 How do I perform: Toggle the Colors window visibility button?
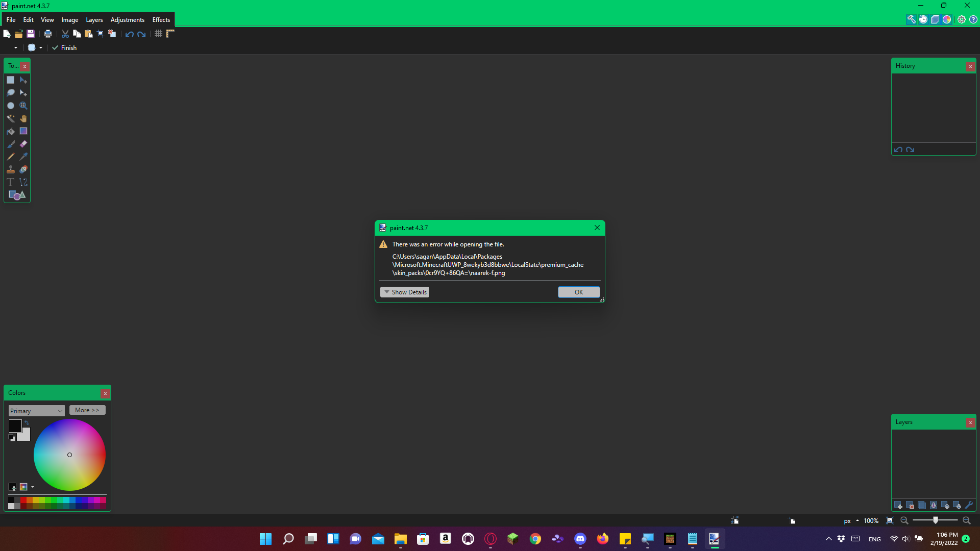pos(947,19)
